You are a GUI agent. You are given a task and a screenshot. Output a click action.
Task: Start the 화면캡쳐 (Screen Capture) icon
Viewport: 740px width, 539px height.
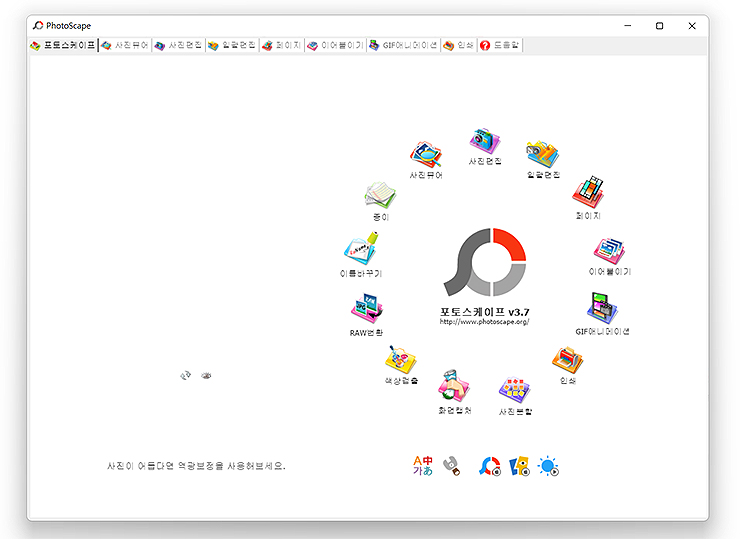click(454, 386)
